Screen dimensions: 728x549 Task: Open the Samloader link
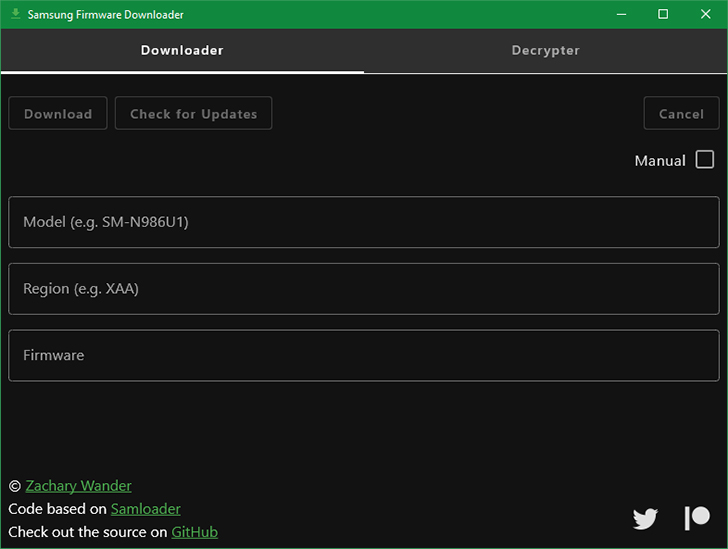click(145, 509)
